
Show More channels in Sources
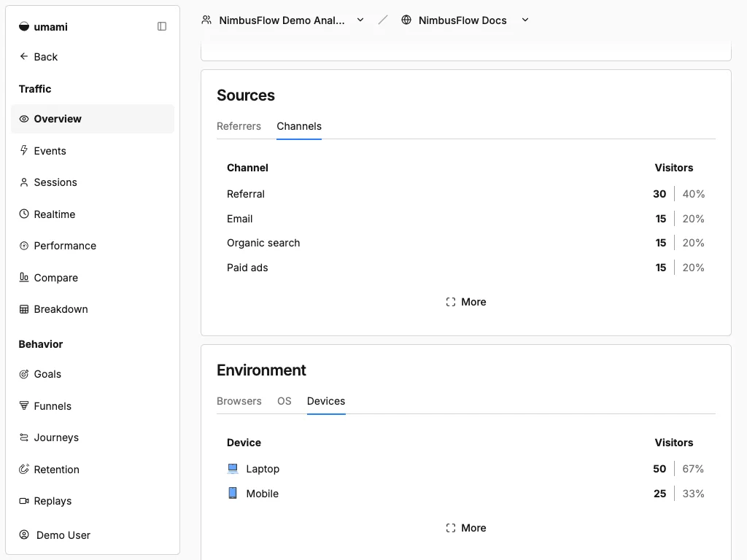[466, 302]
